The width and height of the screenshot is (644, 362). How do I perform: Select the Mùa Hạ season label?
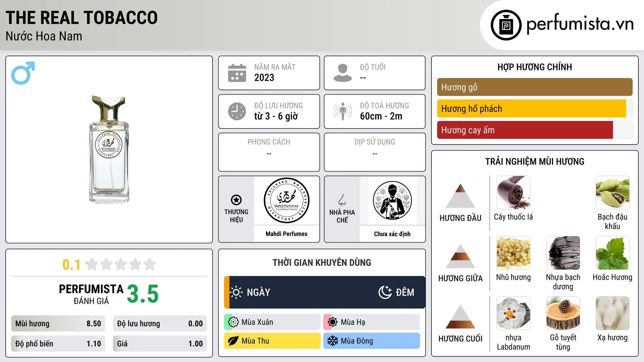(353, 322)
